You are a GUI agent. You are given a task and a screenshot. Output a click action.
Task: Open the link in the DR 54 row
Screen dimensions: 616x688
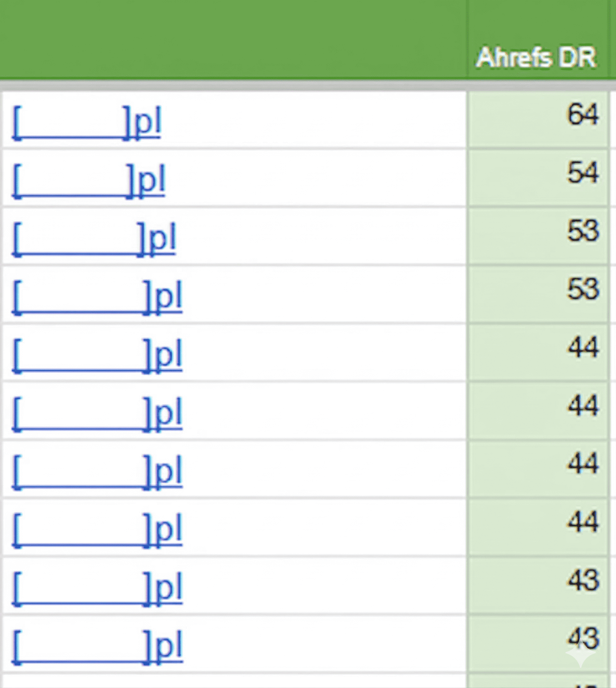pos(89,181)
